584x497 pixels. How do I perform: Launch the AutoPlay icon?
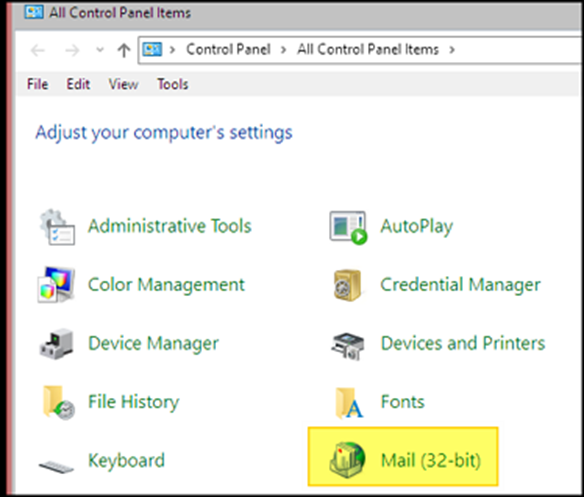pos(348,227)
